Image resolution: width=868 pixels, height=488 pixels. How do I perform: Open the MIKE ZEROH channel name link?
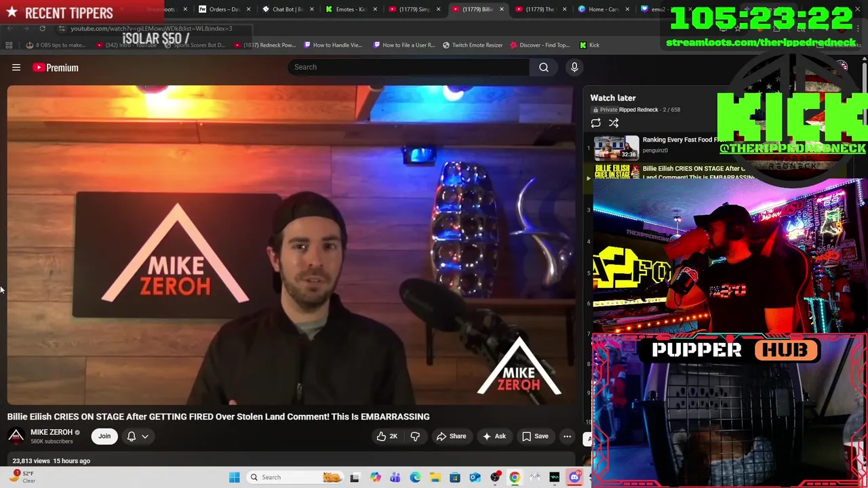[x=52, y=432]
